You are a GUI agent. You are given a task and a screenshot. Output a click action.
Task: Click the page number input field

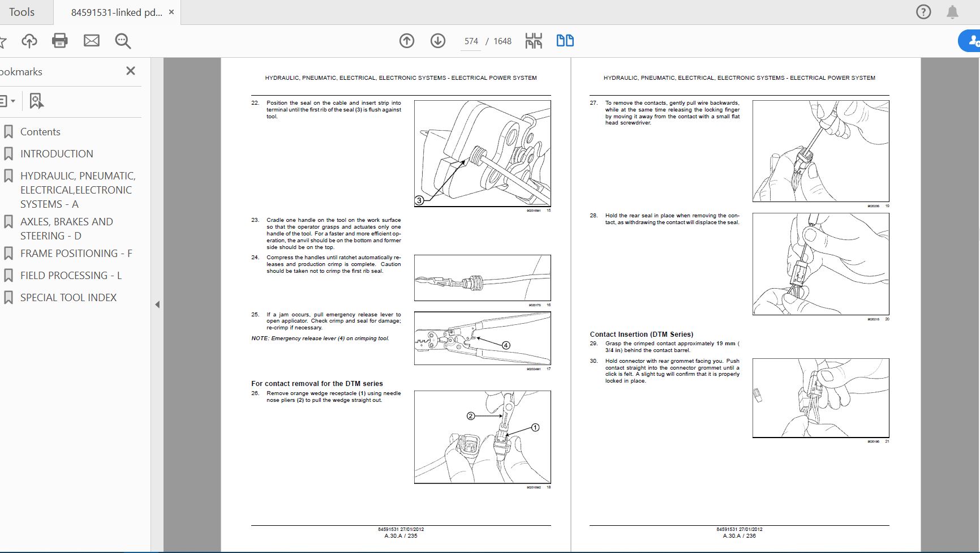coord(470,41)
